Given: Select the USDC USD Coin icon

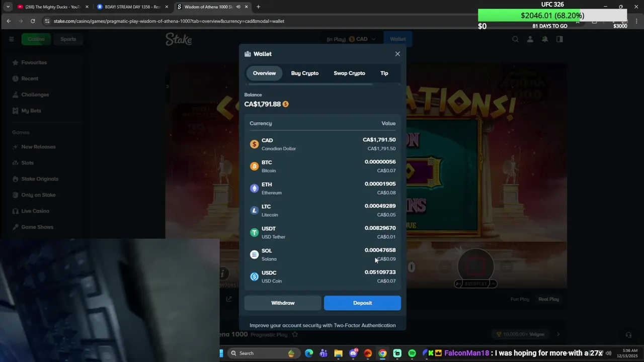Looking at the screenshot, I should tap(254, 277).
